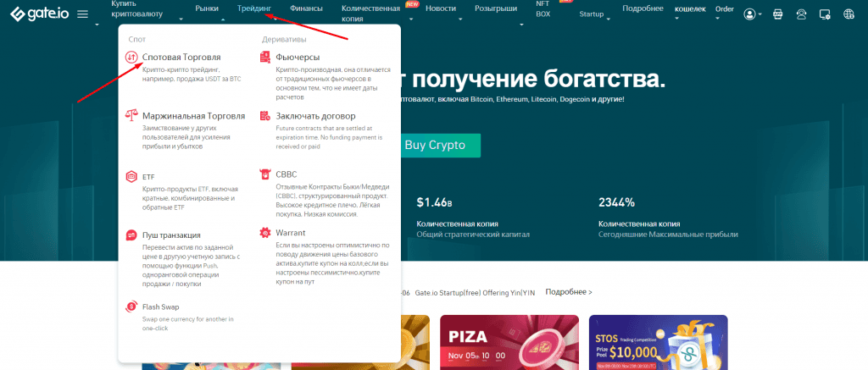Click the Пуш транзакция icon
This screenshot has width=868, height=370.
pos(131,235)
